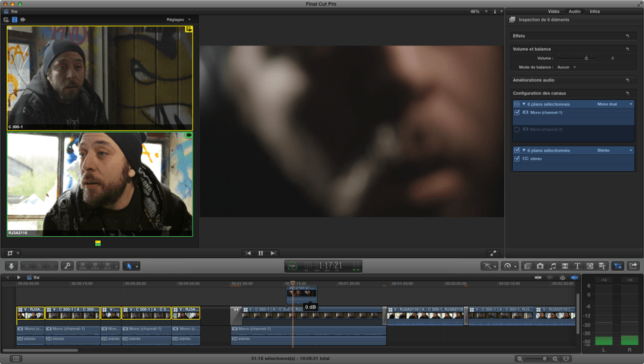The width and height of the screenshot is (644, 364).
Task: Open the Transitions browser
Action: 565,266
